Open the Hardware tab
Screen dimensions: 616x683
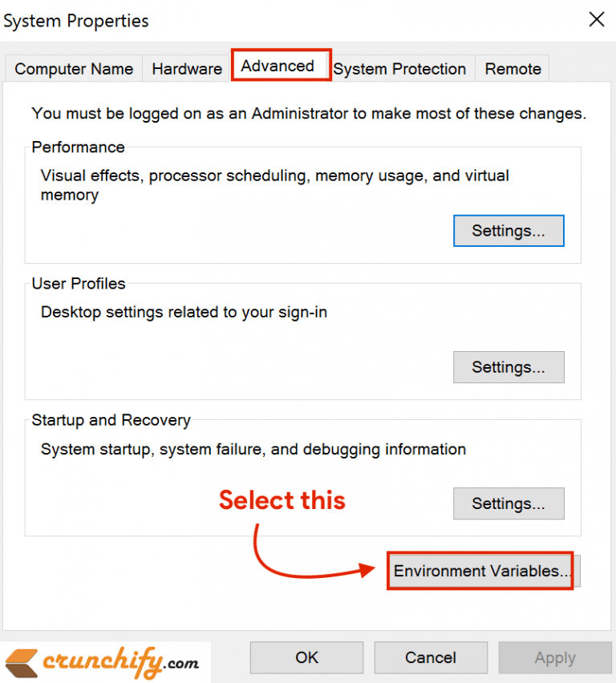point(186,69)
